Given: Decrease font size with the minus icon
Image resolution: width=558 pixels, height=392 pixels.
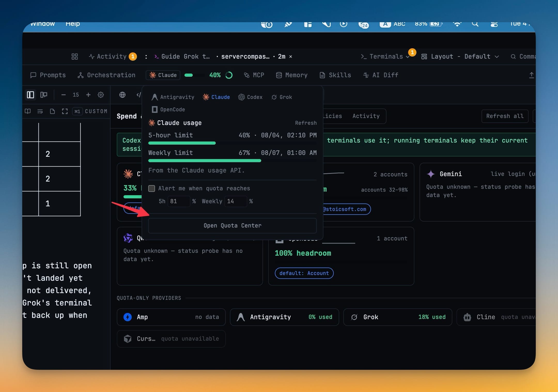Looking at the screenshot, I should click(63, 95).
